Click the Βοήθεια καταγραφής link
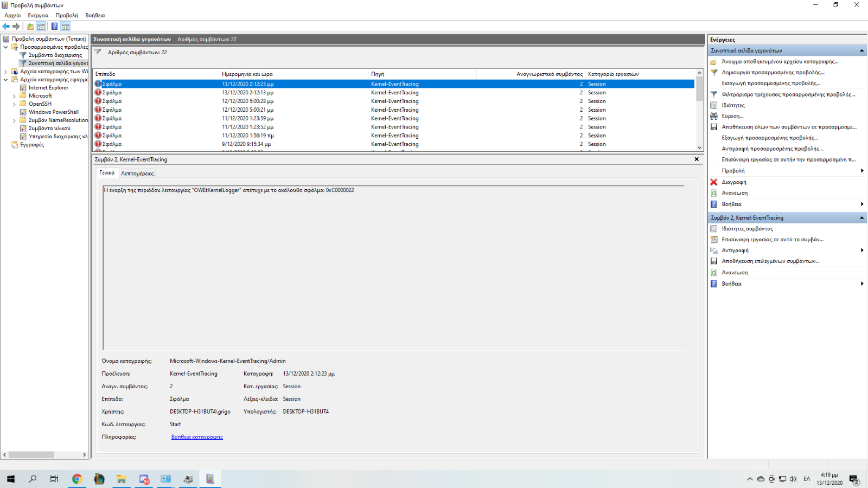 coord(197,437)
